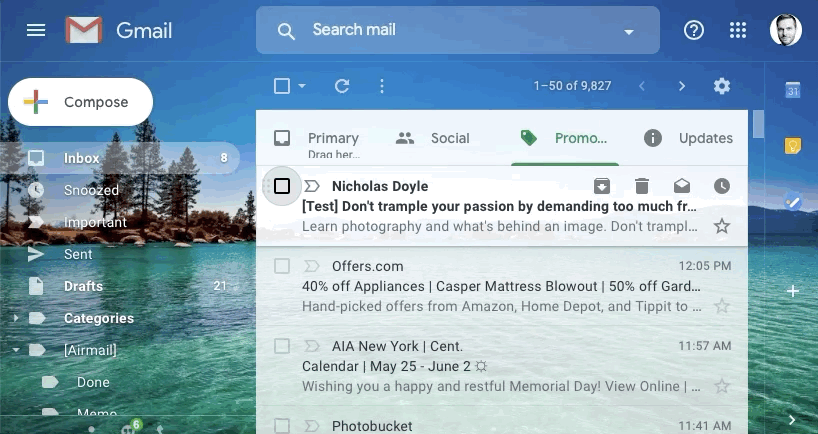Tick the Photobucket email checkbox

click(x=282, y=426)
